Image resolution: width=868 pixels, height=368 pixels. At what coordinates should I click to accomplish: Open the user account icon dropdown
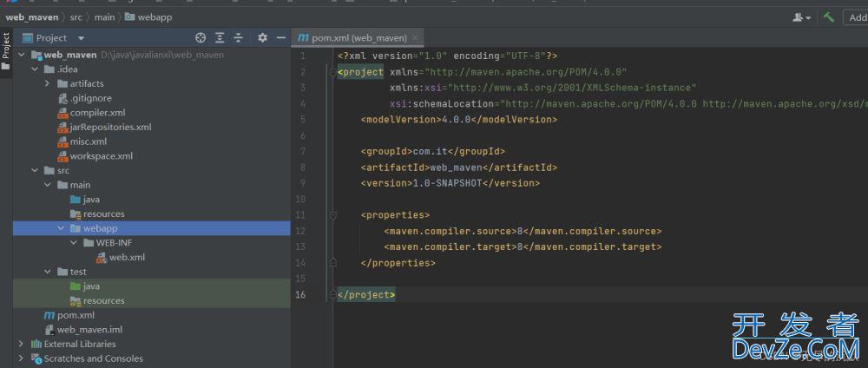point(801,17)
